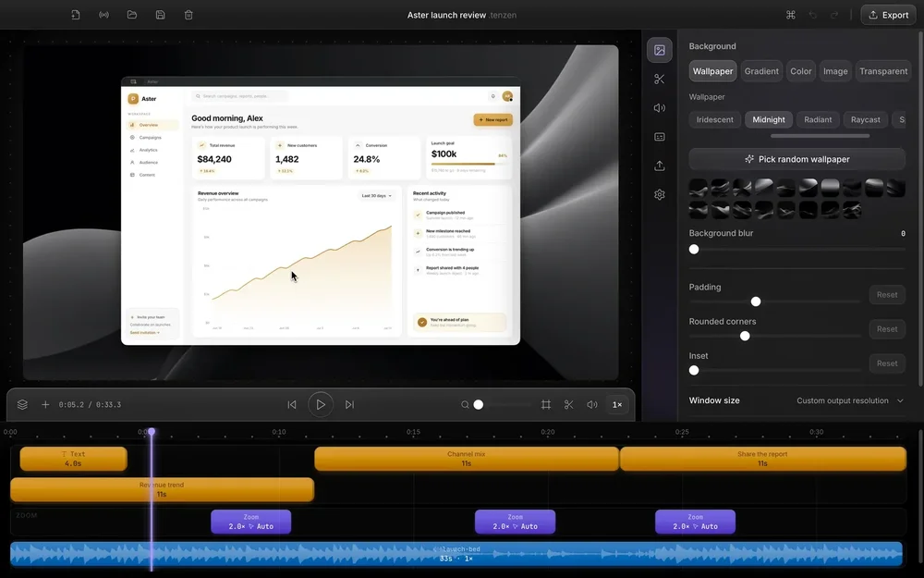Choose the Midnight wallpaper set
The image size is (924, 578).
[769, 119]
